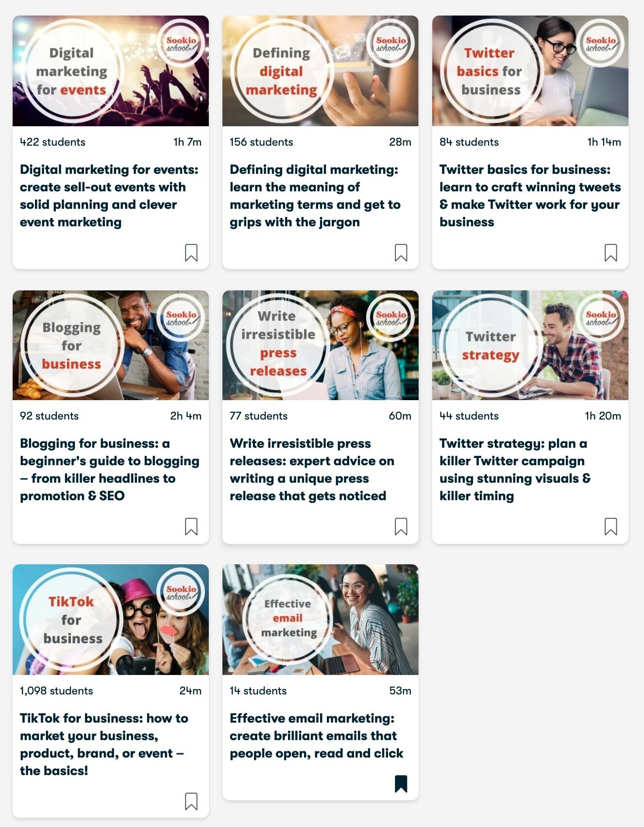Remove bookmark from Effective email marketing
Screen dimensions: 644x827
tap(401, 784)
